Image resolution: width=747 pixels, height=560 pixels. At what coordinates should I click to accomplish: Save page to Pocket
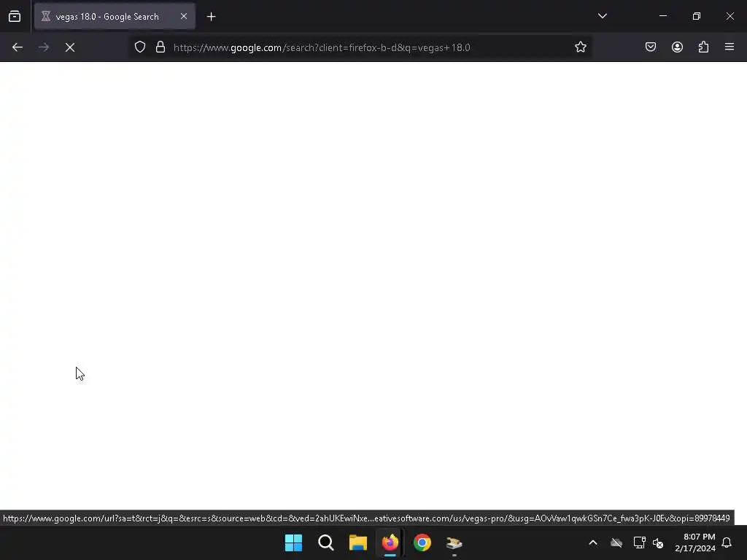tap(650, 47)
